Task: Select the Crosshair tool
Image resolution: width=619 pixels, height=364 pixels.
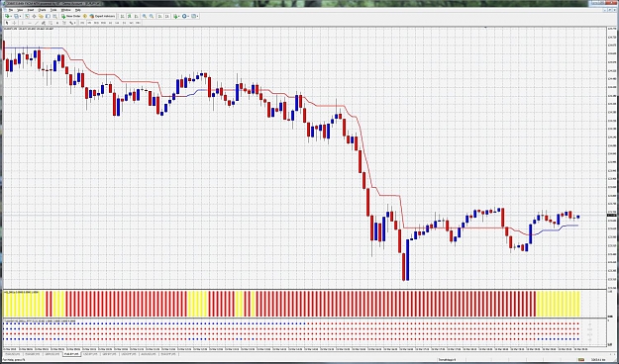Action: tap(14, 23)
